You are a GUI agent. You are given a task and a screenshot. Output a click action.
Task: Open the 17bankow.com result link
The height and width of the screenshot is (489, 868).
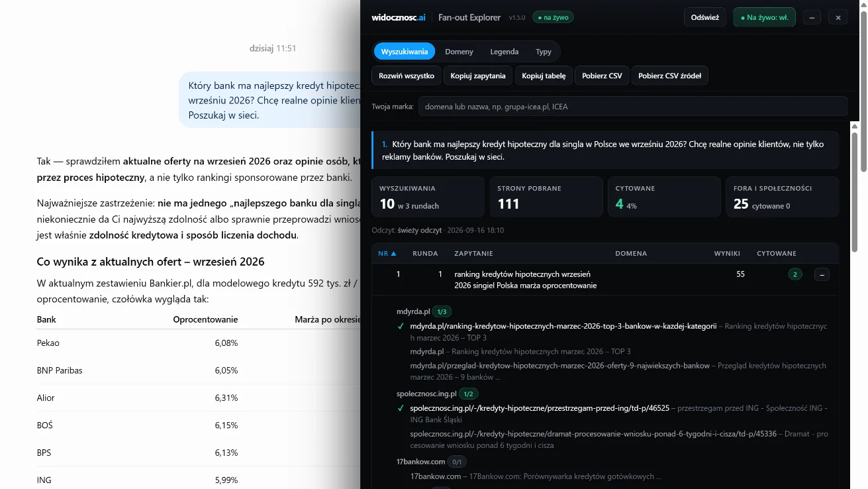coord(436,476)
